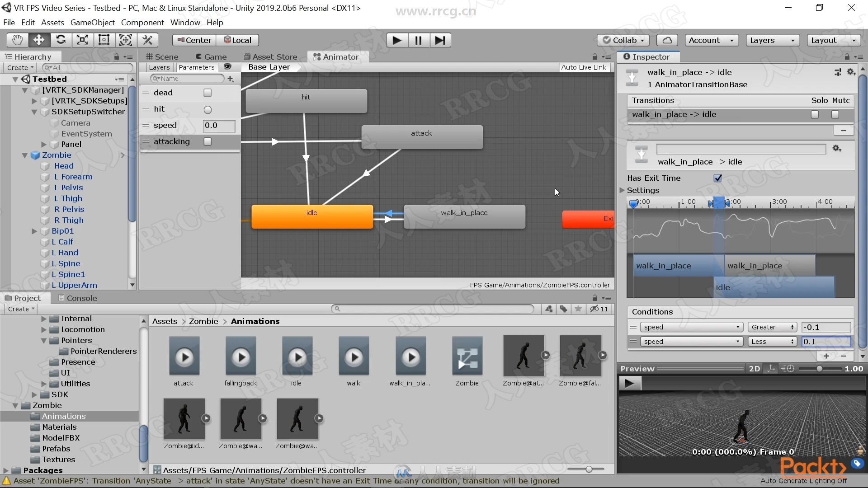
Task: Toggle animator parameters panel eye icon
Action: pyautogui.click(x=228, y=67)
